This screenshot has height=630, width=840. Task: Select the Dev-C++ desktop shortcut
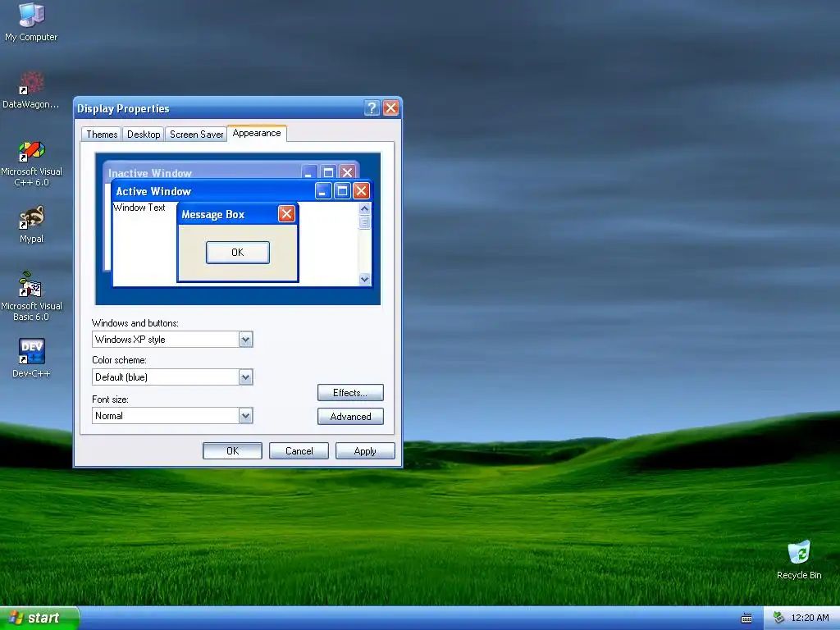[x=31, y=358]
